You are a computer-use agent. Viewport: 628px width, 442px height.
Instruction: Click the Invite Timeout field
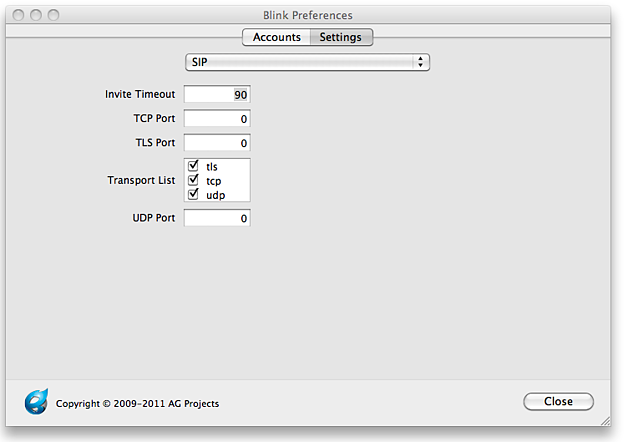click(217, 94)
